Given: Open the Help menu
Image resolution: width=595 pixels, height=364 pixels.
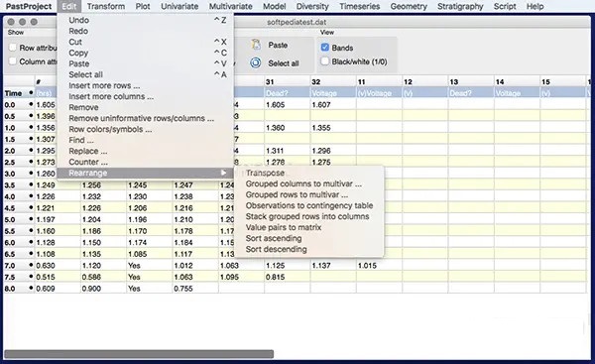Looking at the screenshot, I should pos(535,7).
